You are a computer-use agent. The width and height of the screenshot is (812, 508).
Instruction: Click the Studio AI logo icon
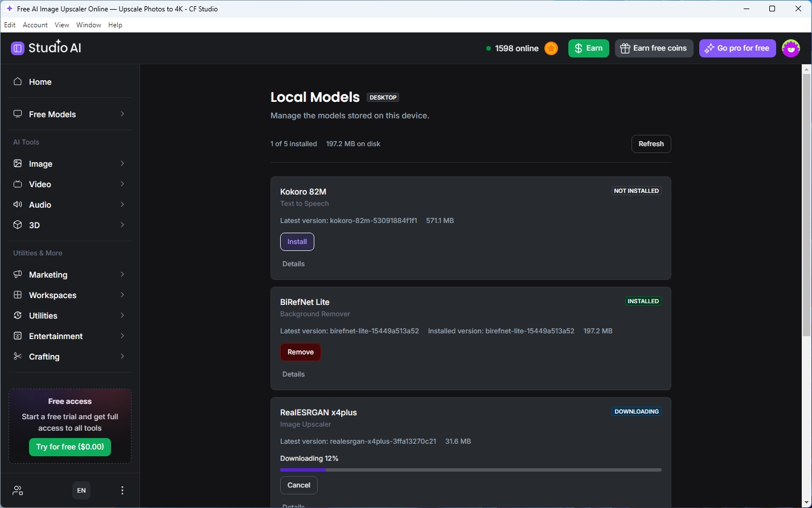pyautogui.click(x=18, y=48)
